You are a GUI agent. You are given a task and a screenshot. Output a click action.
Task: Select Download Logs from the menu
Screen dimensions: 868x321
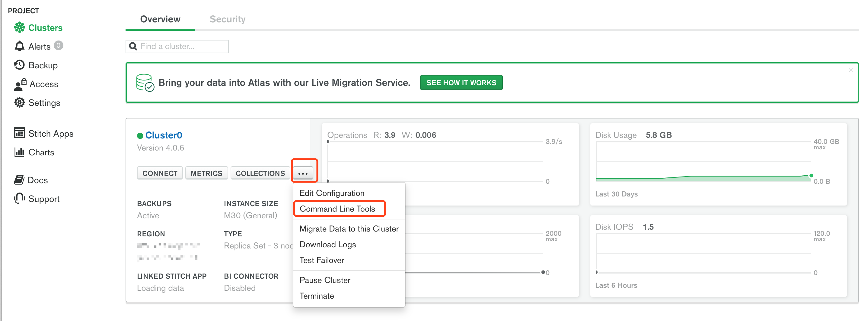tap(327, 245)
